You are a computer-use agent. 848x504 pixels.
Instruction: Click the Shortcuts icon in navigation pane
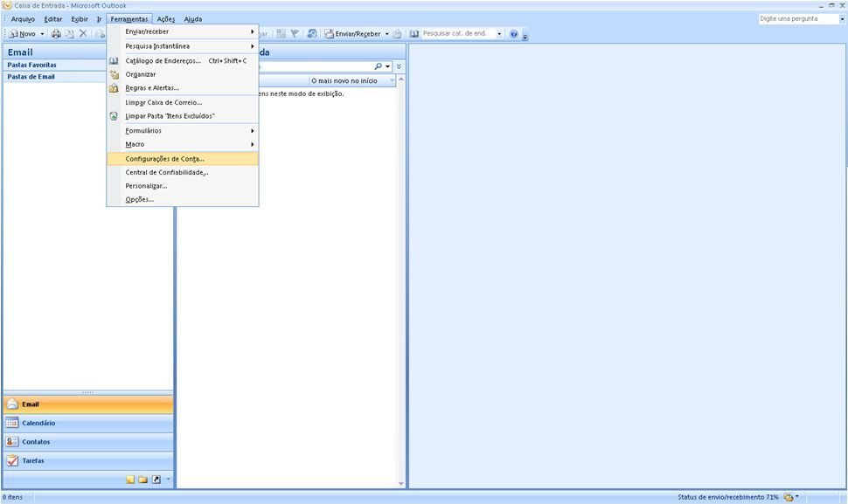click(156, 480)
